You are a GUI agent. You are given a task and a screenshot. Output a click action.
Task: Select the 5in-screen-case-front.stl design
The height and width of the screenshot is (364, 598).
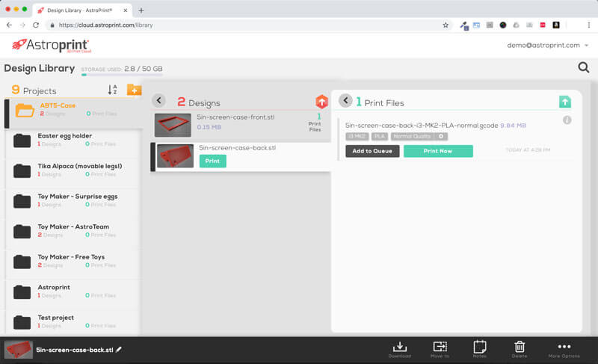tap(240, 125)
